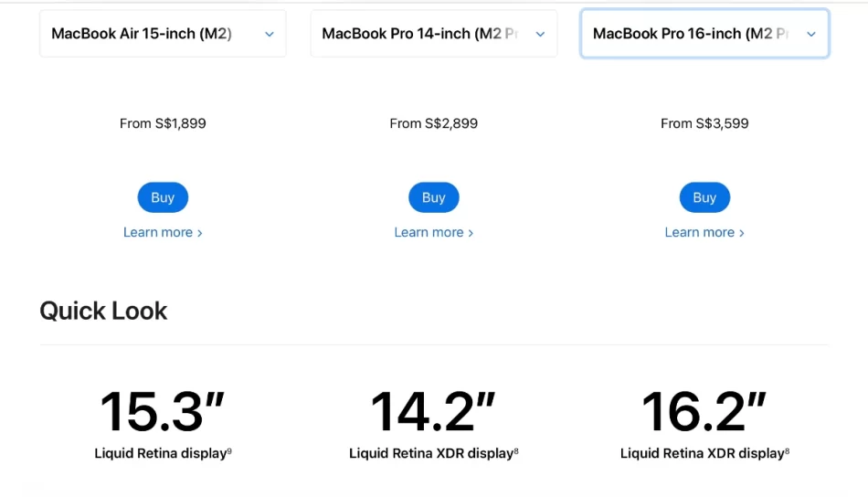Click the Quick Look section heading
868x497 pixels.
click(x=103, y=311)
